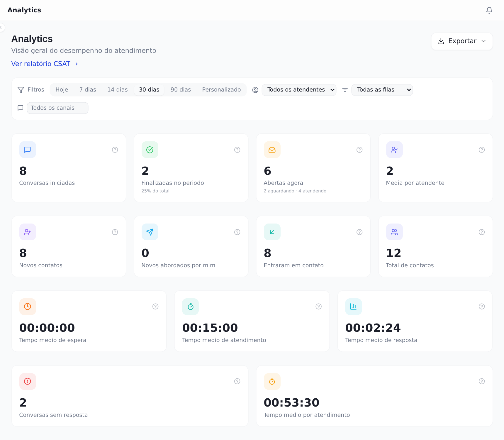The height and width of the screenshot is (440, 504).
Task: Select the 90 dias period tab
Action: tap(181, 90)
